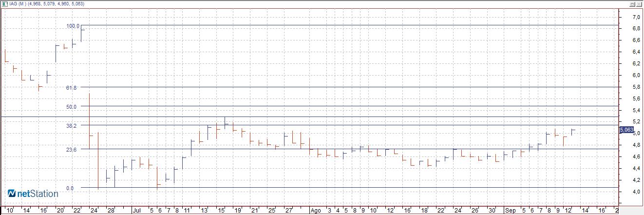Maximize the IAG chart window
The image size is (644, 215).
click(x=632, y=4)
